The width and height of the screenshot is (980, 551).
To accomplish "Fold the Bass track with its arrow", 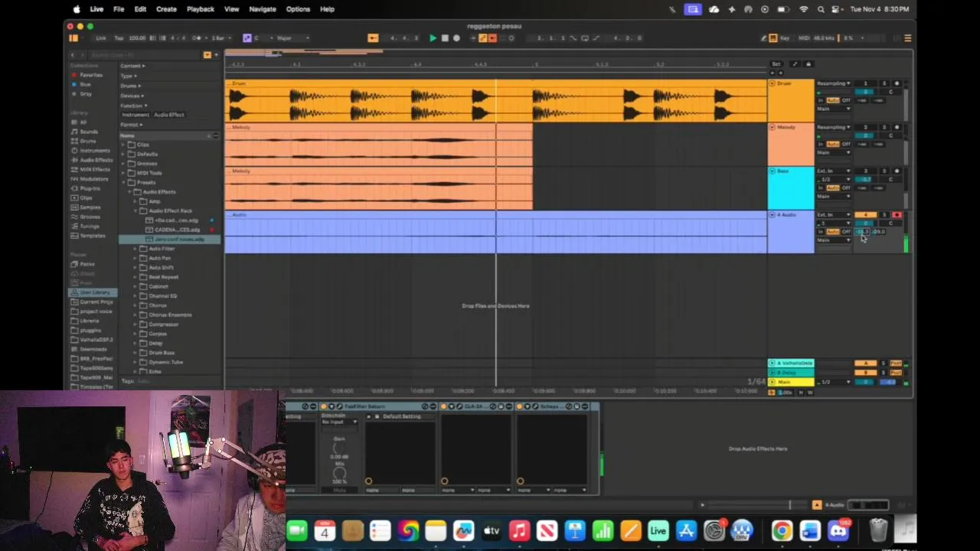I will pyautogui.click(x=772, y=171).
